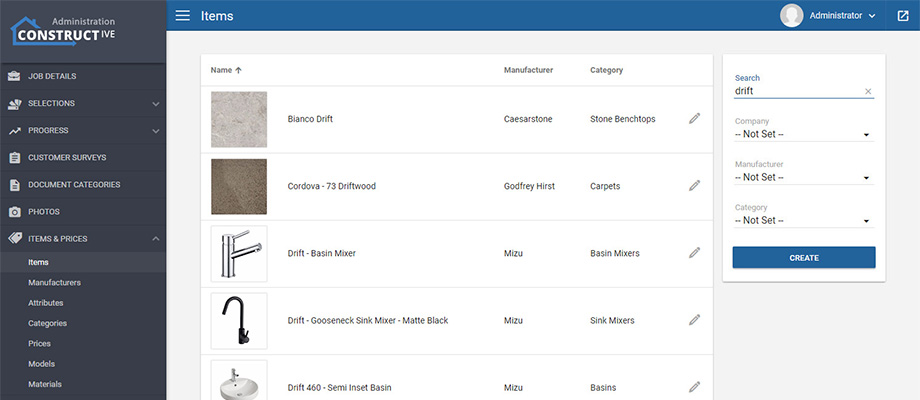Edit the Bianco Drift item

click(694, 119)
